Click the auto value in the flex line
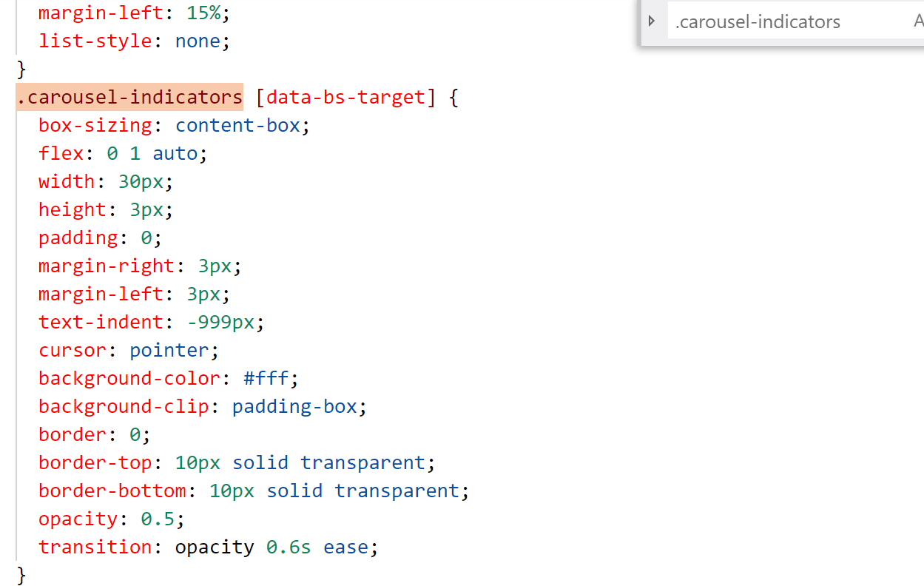924x586 pixels. tap(175, 153)
